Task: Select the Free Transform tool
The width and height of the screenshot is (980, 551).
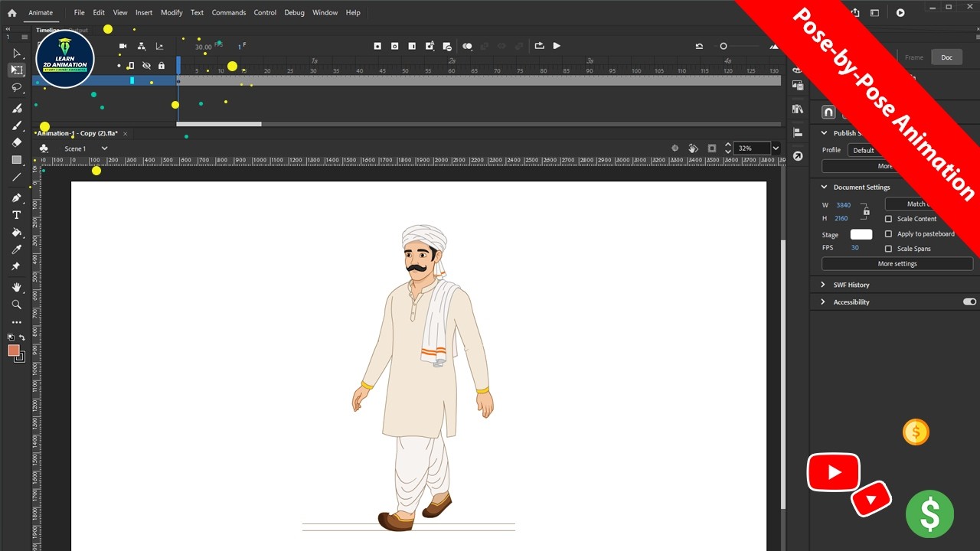Action: click(17, 70)
